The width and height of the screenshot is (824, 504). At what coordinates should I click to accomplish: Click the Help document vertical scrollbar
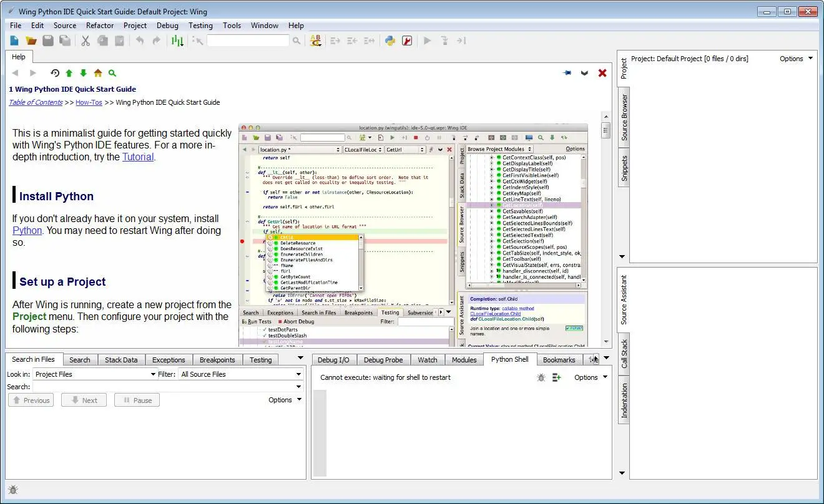click(605, 229)
